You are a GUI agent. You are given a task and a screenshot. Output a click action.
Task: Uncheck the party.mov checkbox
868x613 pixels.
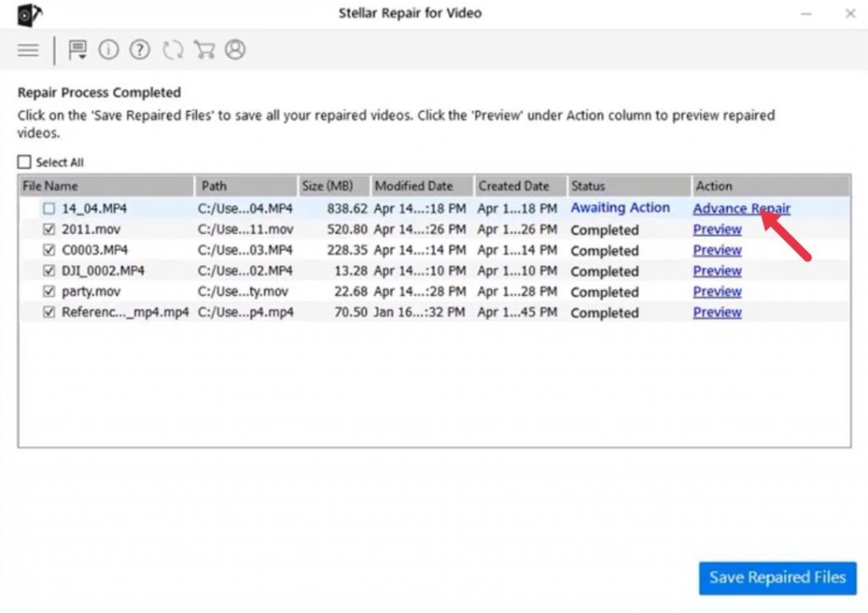coord(49,292)
